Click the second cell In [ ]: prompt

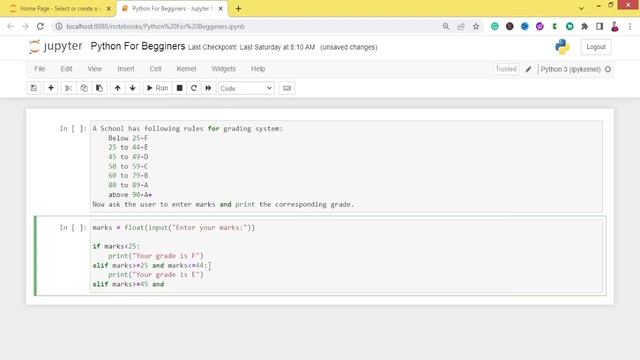(x=73, y=228)
